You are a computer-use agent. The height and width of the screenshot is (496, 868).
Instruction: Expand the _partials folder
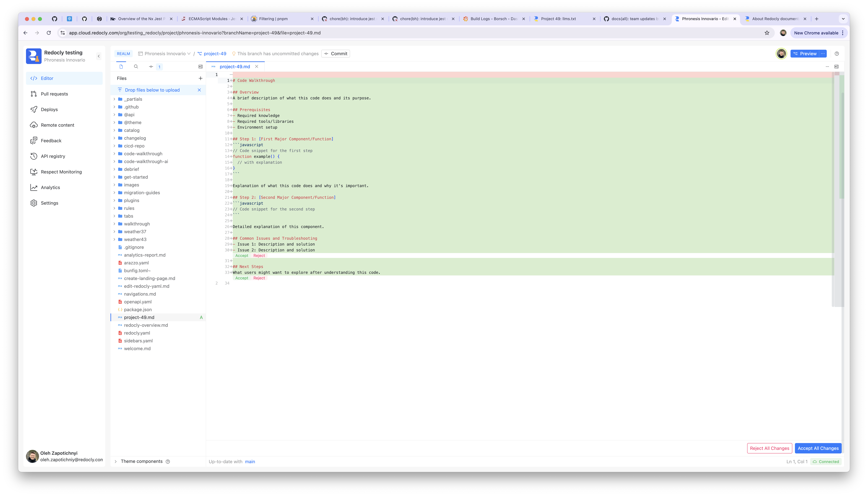tap(115, 99)
